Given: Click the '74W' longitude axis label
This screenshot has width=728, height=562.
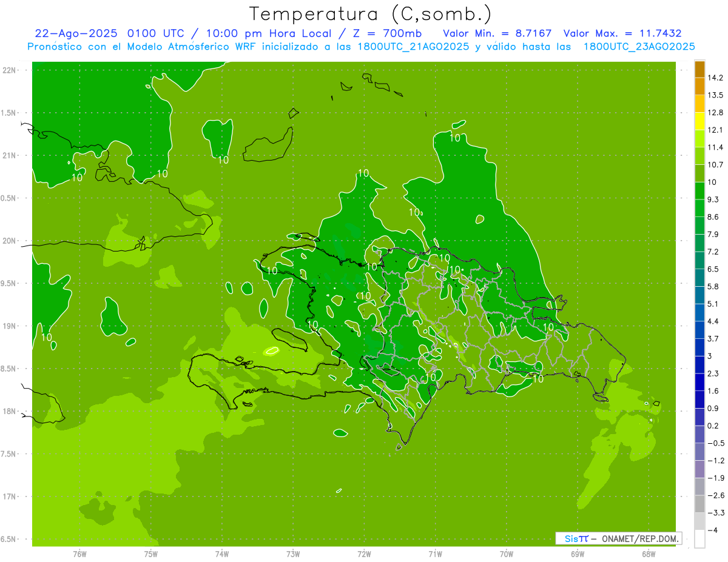Looking at the screenshot, I should [x=222, y=554].
